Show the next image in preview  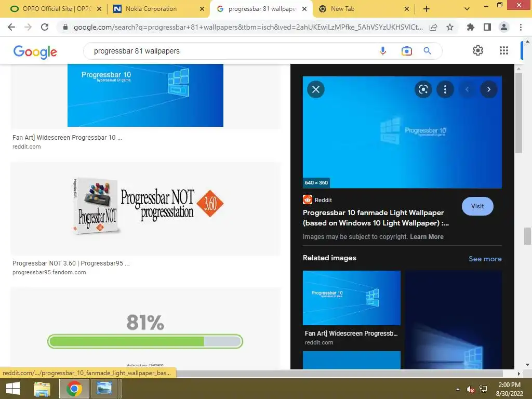(x=489, y=89)
